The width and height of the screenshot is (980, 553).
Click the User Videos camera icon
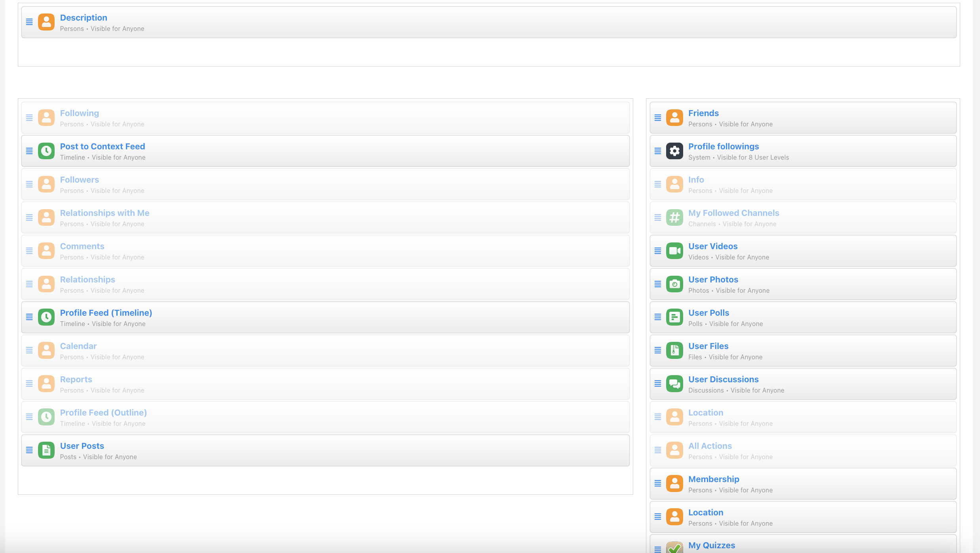674,251
